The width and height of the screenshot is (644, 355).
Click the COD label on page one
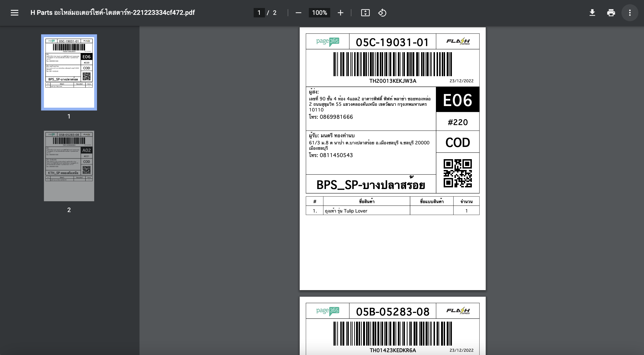point(458,142)
